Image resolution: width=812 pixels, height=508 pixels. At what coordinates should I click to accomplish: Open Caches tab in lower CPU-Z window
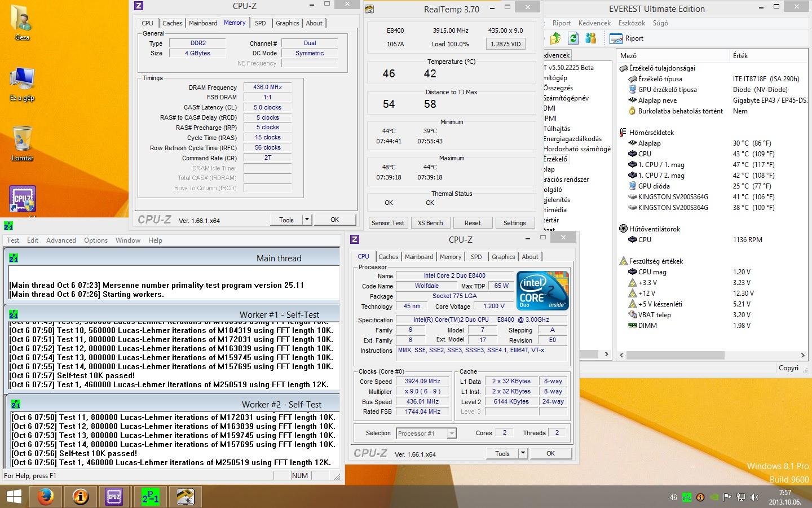click(x=389, y=257)
